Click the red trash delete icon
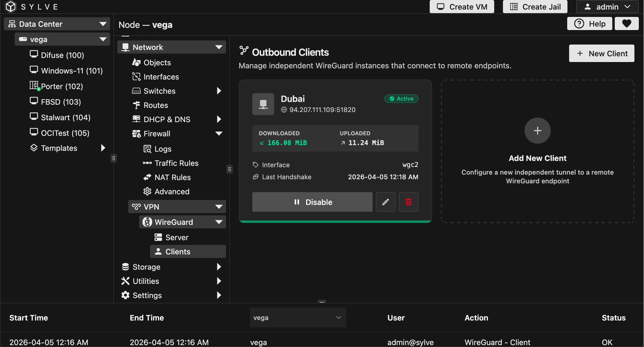644x347 pixels. pos(408,202)
